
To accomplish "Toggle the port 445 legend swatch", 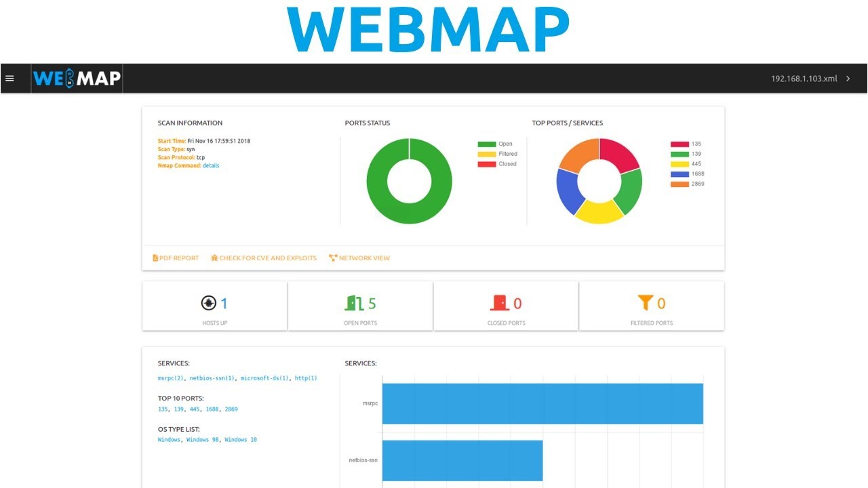I will pos(679,164).
